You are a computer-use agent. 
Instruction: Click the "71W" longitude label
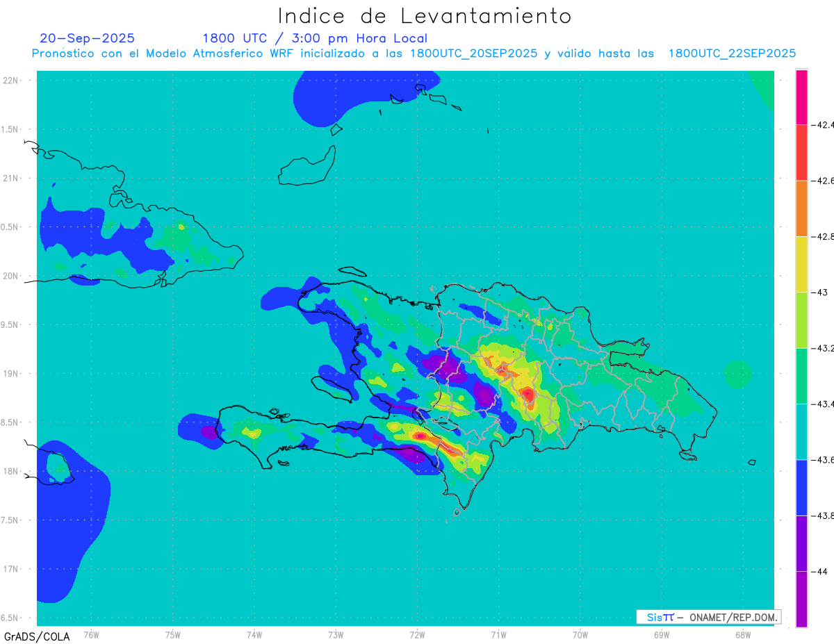498,634
